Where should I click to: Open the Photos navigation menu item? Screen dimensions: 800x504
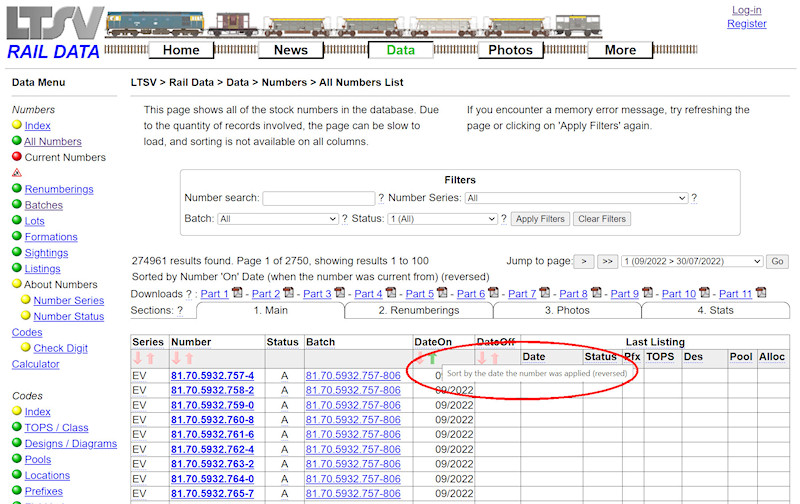(x=511, y=50)
